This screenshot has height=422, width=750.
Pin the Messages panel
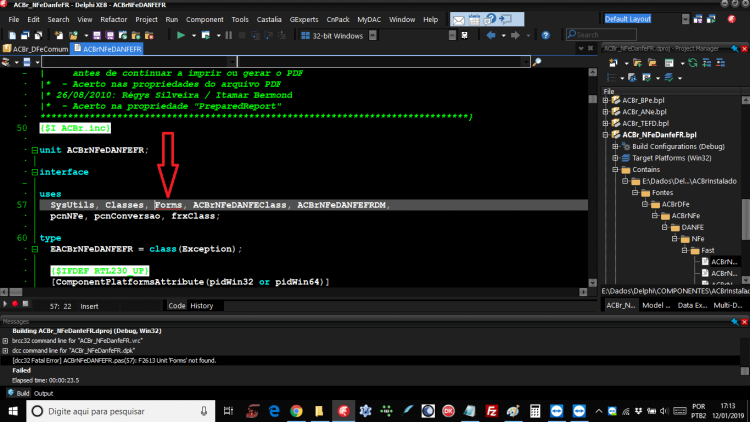[x=735, y=322]
